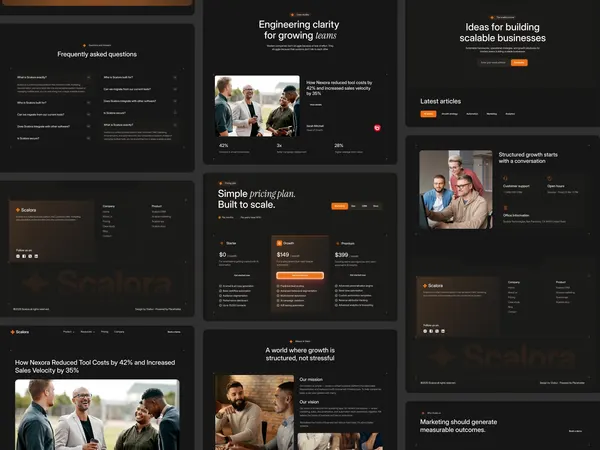Select the Pay yearly billing option

(x=249, y=217)
